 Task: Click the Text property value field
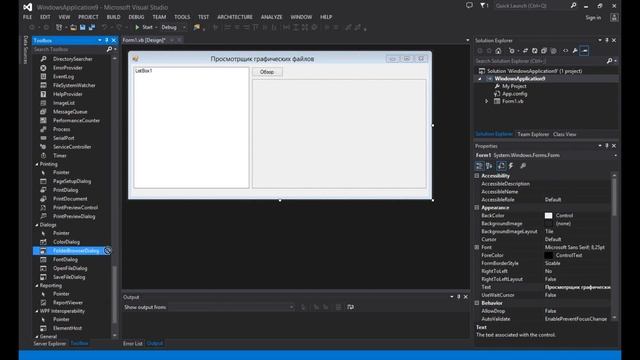(x=577, y=287)
